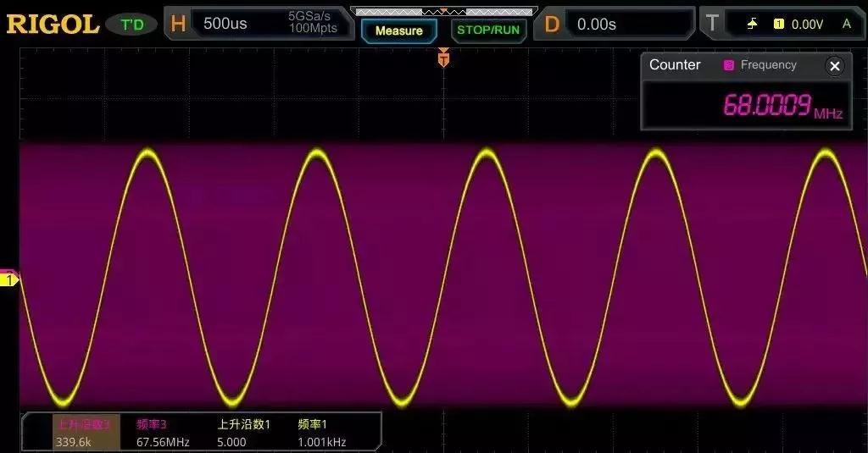Select the 0.00s delay value
Viewport: 868px width, 453px height.
click(x=597, y=25)
